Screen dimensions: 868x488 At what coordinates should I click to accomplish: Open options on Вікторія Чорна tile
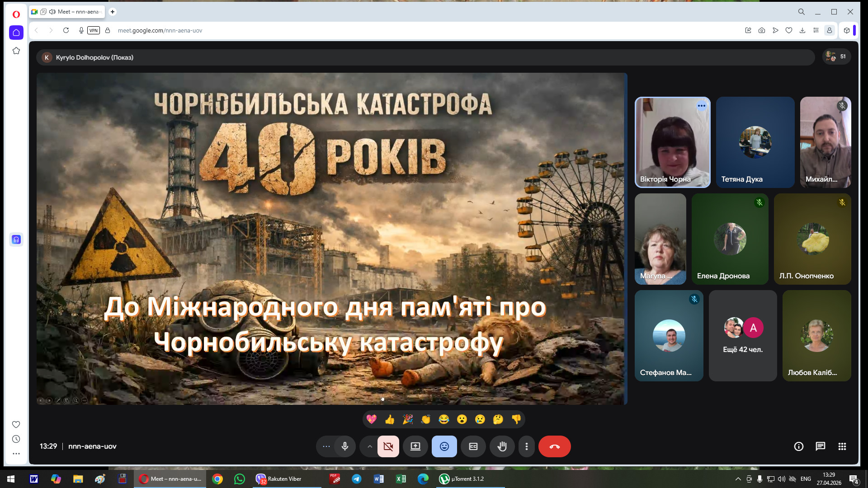coord(701,106)
